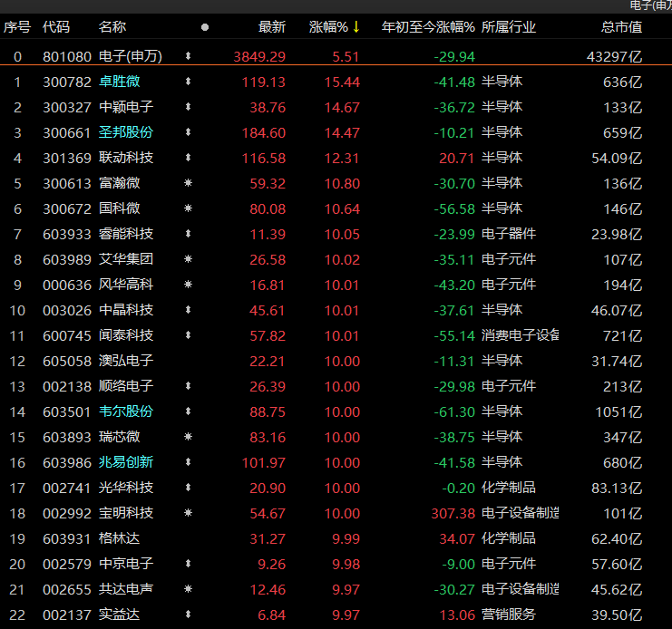Select the 格林达 stock name
This screenshot has width=672, height=629.
point(119,538)
